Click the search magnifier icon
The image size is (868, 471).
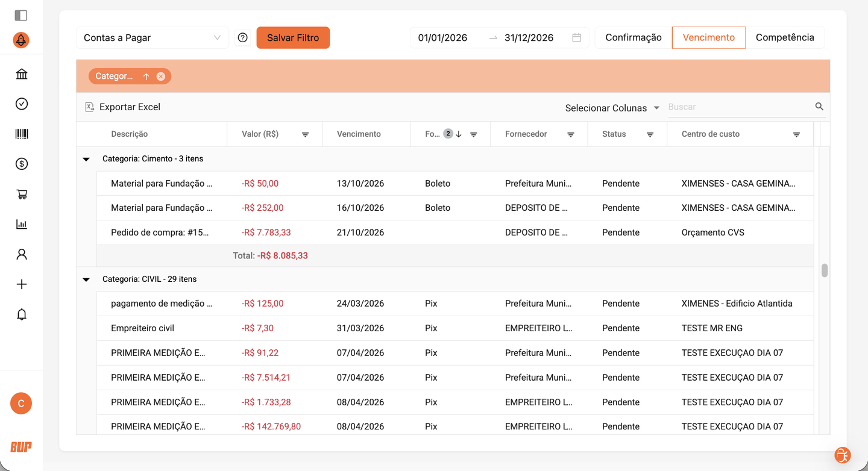819,107
